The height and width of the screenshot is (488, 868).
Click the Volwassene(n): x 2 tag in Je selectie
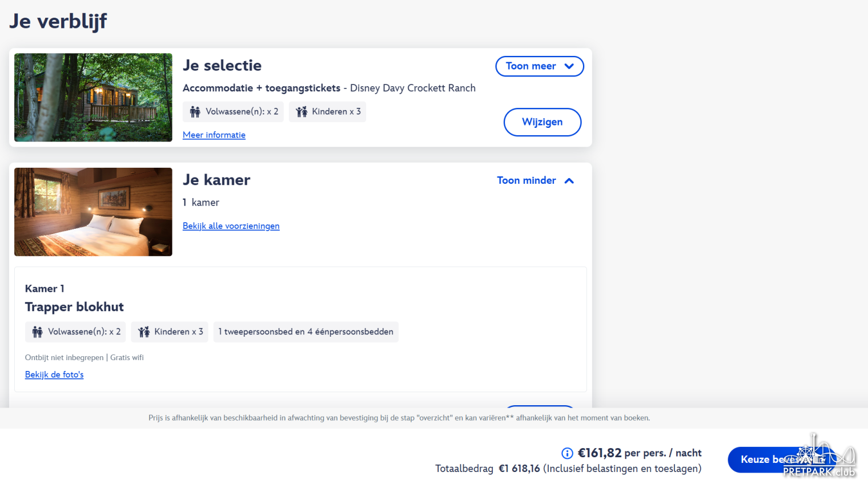[x=234, y=112]
